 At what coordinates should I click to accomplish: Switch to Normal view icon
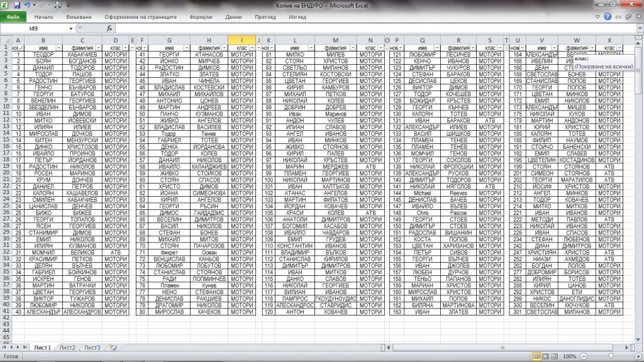pyautogui.click(x=536, y=356)
